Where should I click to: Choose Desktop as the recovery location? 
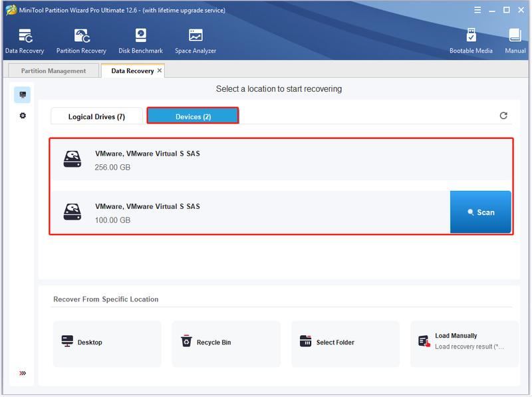pyautogui.click(x=107, y=344)
